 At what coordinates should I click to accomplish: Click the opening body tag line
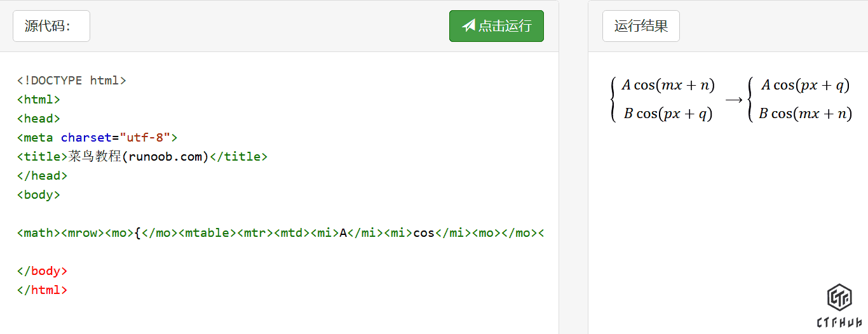[38, 195]
